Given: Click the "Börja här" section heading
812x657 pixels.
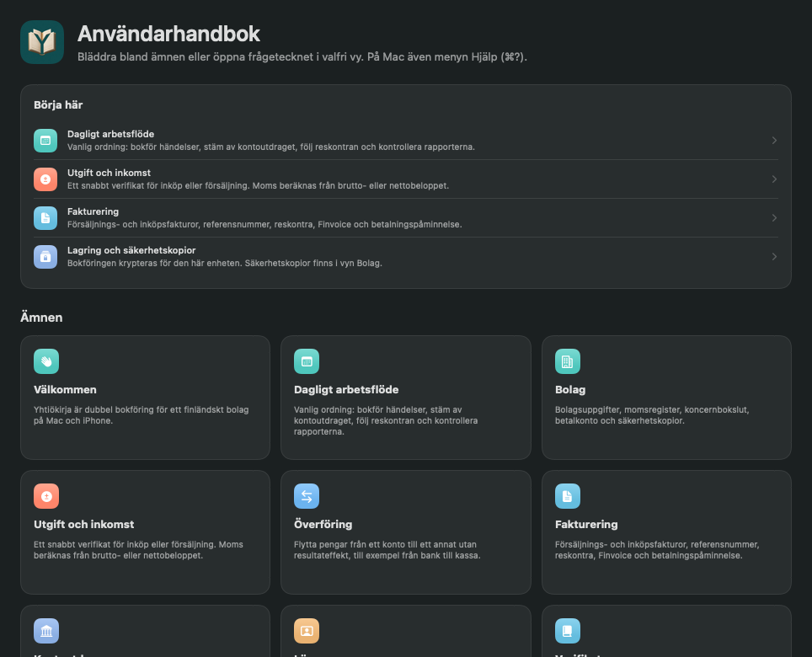Looking at the screenshot, I should [58, 105].
